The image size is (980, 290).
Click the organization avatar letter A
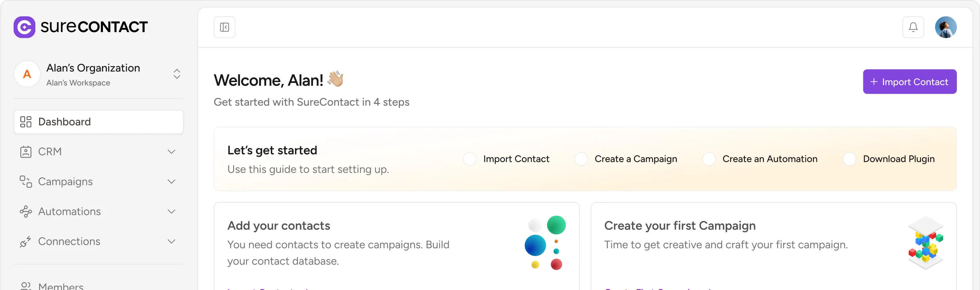coord(27,74)
